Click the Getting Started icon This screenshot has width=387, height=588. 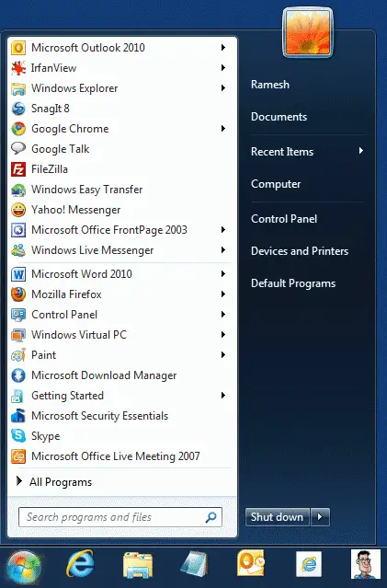18,396
